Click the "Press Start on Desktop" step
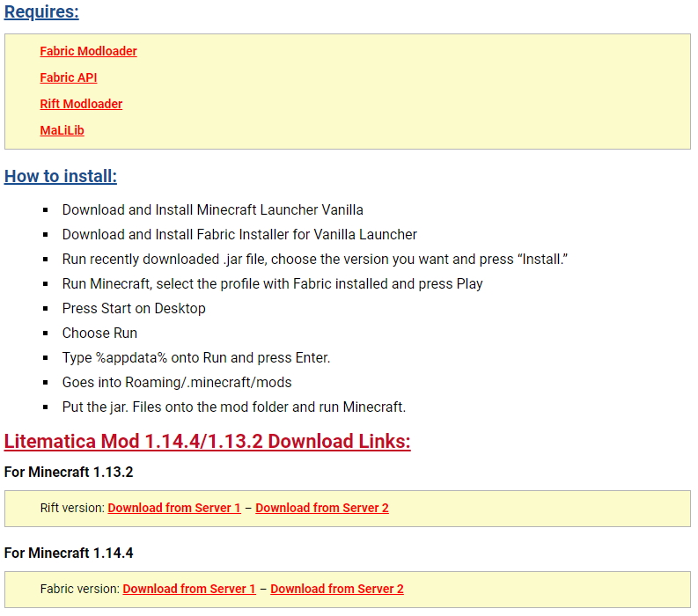Viewport: 698px width, 616px height. pos(134,308)
